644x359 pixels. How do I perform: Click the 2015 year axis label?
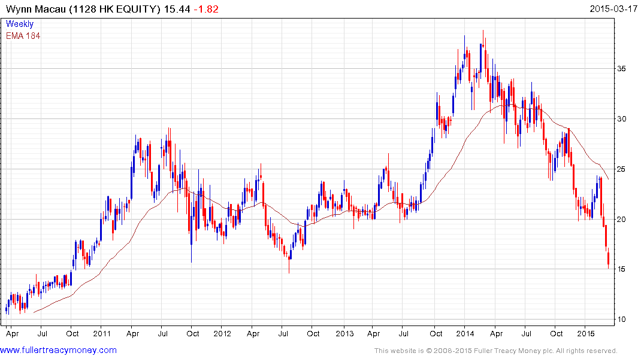coord(586,333)
